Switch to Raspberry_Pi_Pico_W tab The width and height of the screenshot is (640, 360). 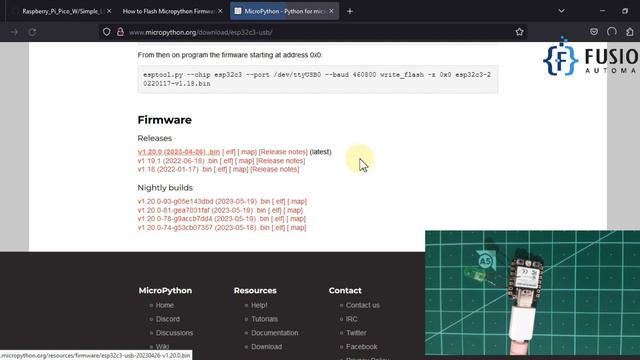pos(61,11)
